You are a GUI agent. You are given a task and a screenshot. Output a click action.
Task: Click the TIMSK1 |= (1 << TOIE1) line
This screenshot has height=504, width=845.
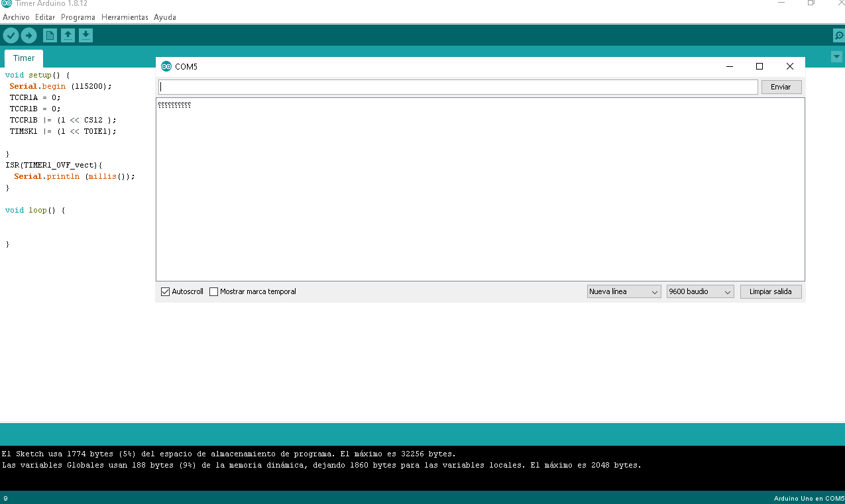(x=63, y=131)
